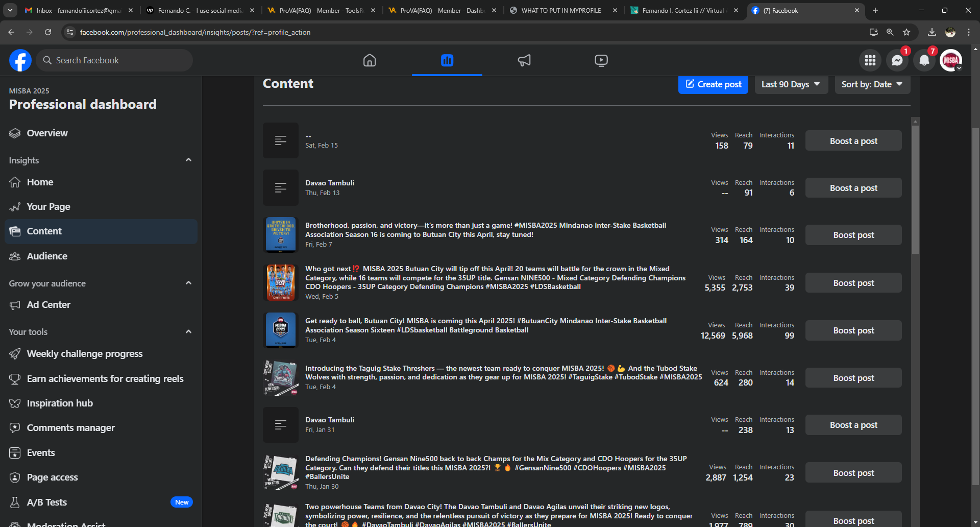This screenshot has height=527, width=980.
Task: Boost the Defending Champions post
Action: [853, 473]
